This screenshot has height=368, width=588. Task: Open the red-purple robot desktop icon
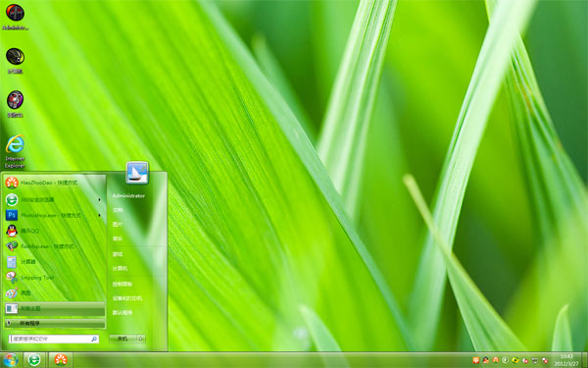point(15,104)
